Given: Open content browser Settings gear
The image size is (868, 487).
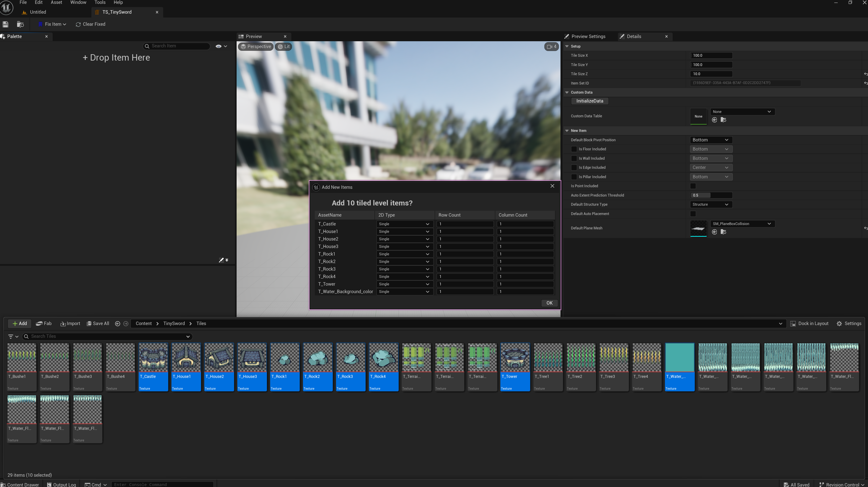Looking at the screenshot, I should coord(849,324).
